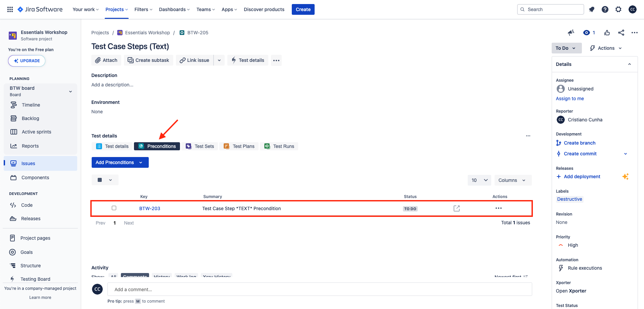
Task: Open Code in the sidebar
Action: [x=40, y=205]
